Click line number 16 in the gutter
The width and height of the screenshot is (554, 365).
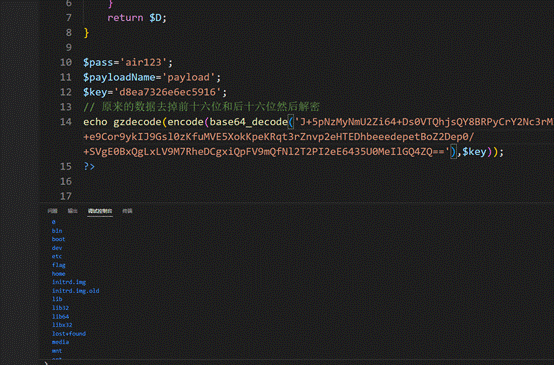point(66,181)
